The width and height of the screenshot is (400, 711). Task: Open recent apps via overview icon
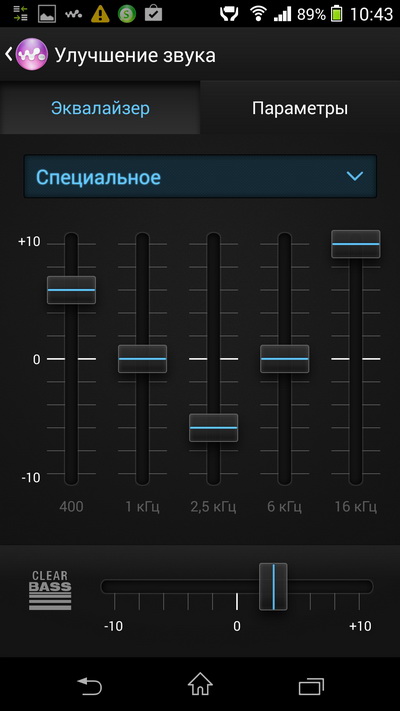point(311,686)
